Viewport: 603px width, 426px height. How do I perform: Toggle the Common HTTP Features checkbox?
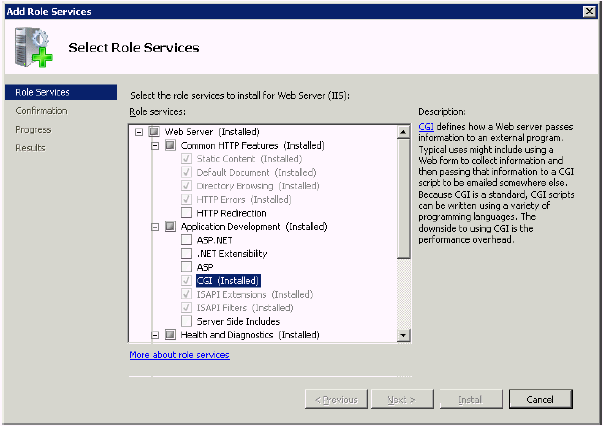click(170, 145)
